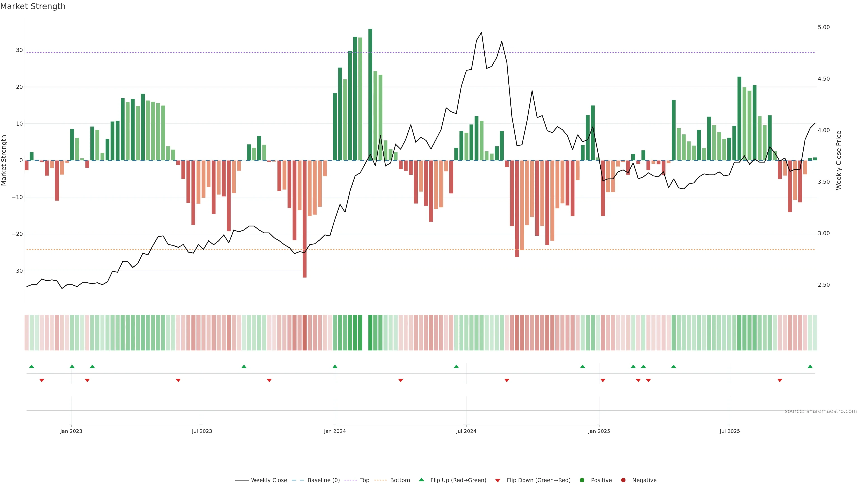Click the Jan 2023 x-axis label
868x488 pixels.
point(71,431)
